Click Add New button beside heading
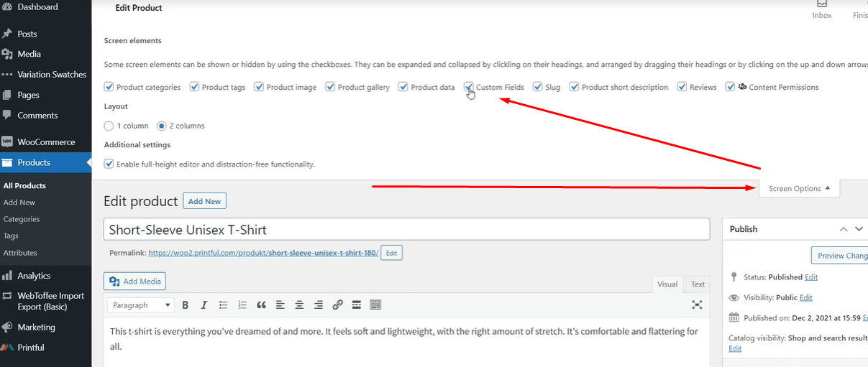The image size is (868, 367). pos(204,201)
